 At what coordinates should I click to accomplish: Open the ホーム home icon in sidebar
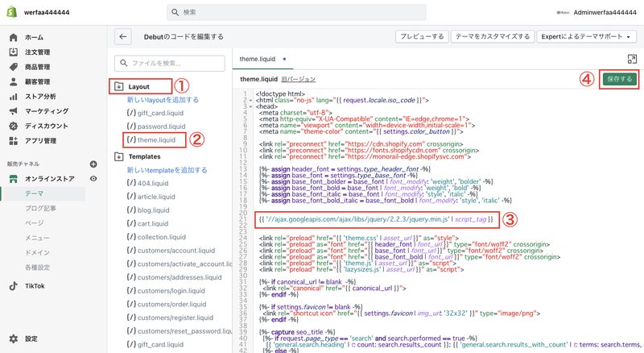13,37
